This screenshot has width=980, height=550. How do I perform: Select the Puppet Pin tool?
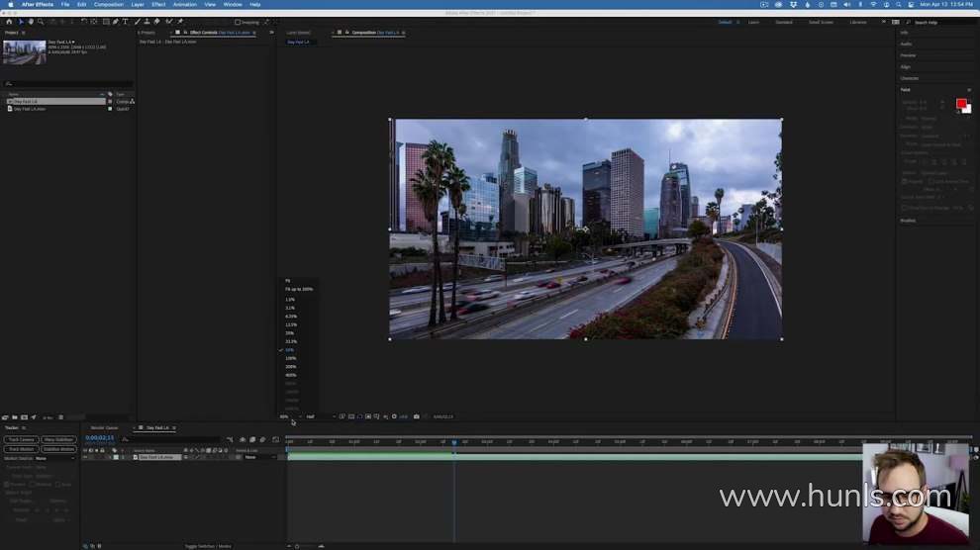coord(180,22)
